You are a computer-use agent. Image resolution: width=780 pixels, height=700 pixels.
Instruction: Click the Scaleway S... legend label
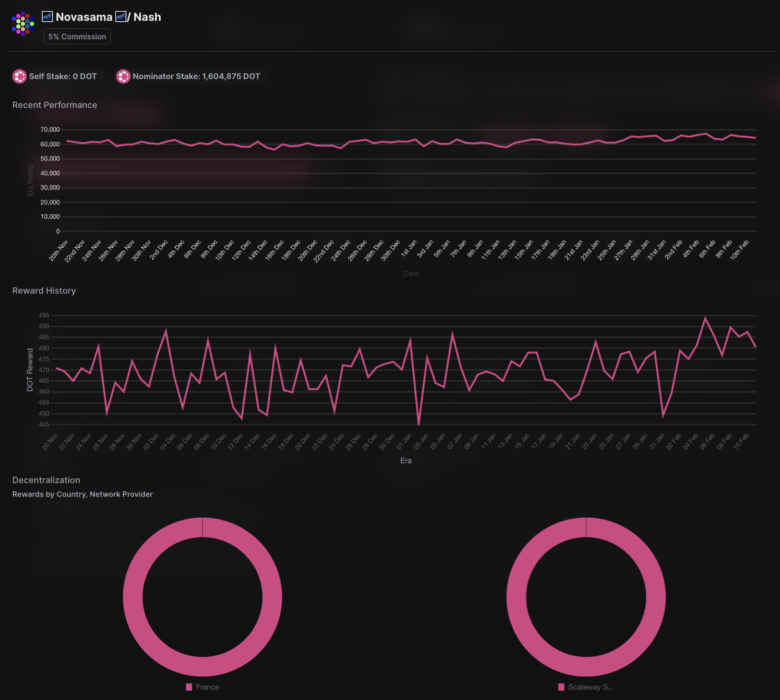tap(591, 687)
